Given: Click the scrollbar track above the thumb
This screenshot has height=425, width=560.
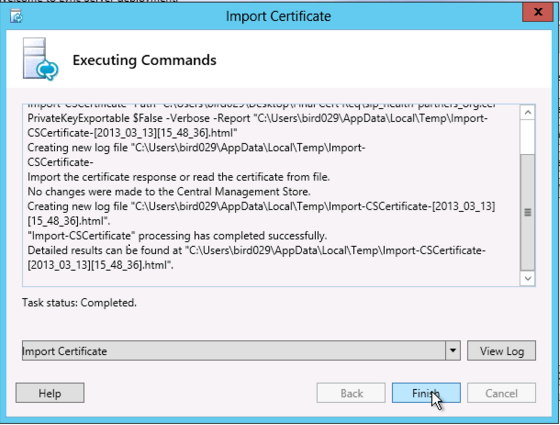Looking at the screenshot, I should 528,137.
